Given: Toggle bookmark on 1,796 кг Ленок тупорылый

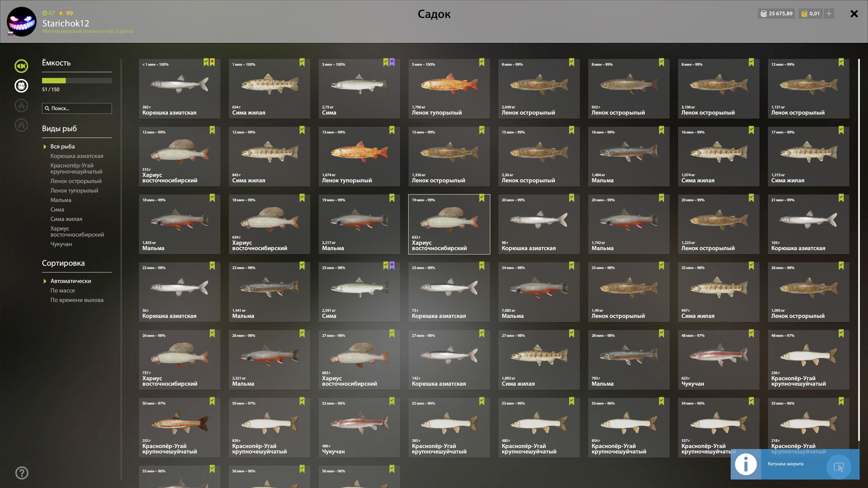Looking at the screenshot, I should pyautogui.click(x=482, y=62).
